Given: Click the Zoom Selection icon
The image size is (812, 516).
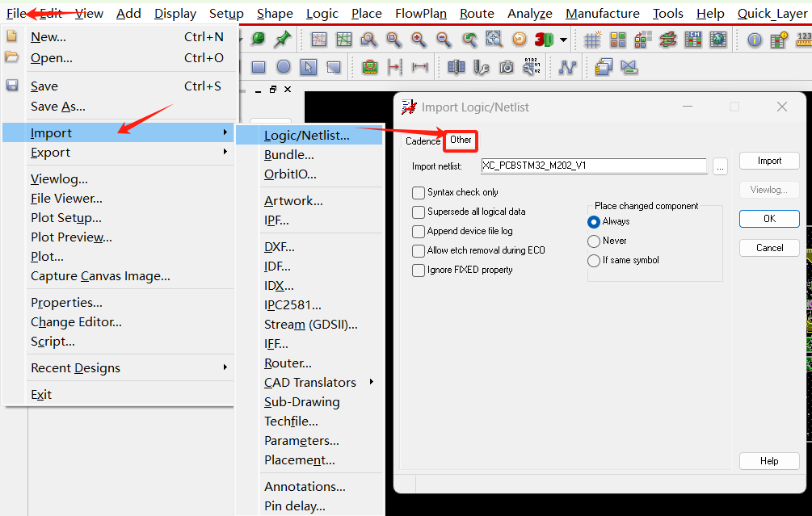Looking at the screenshot, I should click(494, 40).
